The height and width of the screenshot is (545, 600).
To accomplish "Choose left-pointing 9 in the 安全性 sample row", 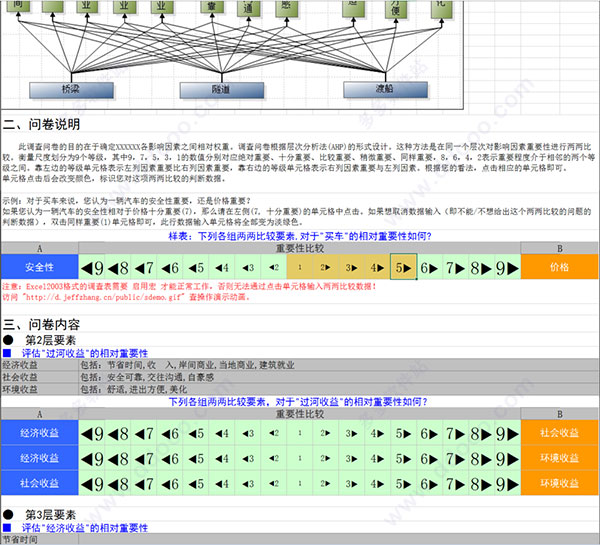I will pos(92,268).
